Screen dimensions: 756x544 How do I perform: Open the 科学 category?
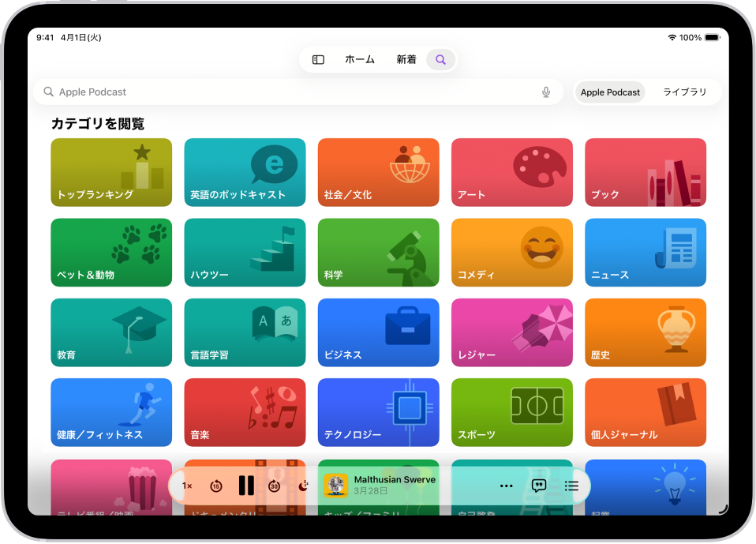coord(378,253)
